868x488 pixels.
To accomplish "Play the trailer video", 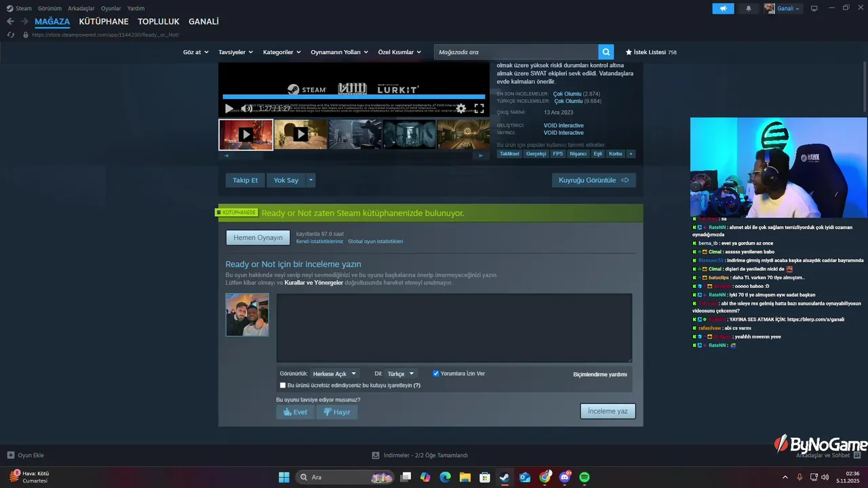I will 229,108.
